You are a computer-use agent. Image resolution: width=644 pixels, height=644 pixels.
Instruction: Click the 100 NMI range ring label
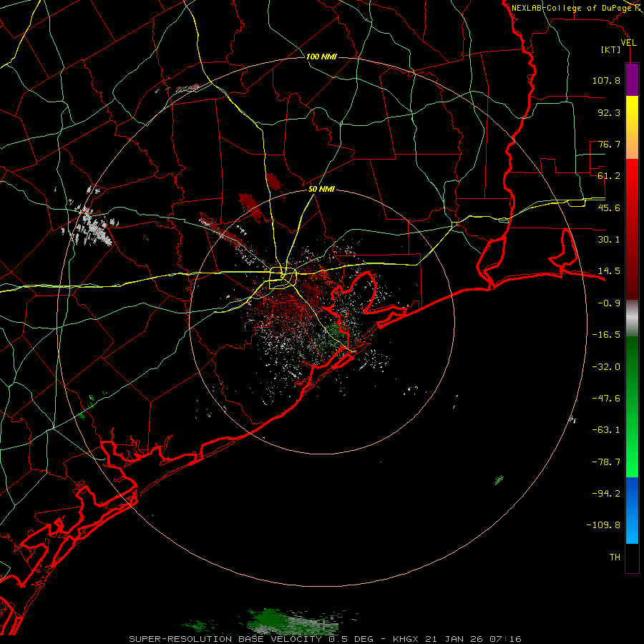[321, 57]
